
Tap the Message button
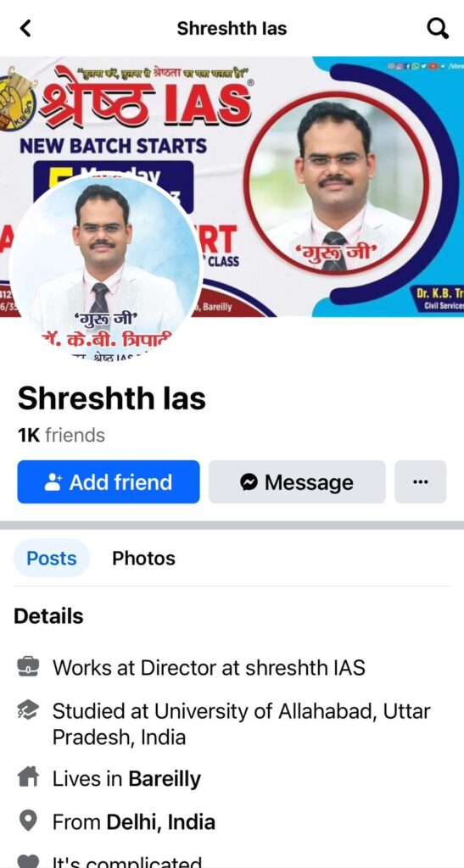pos(297,481)
